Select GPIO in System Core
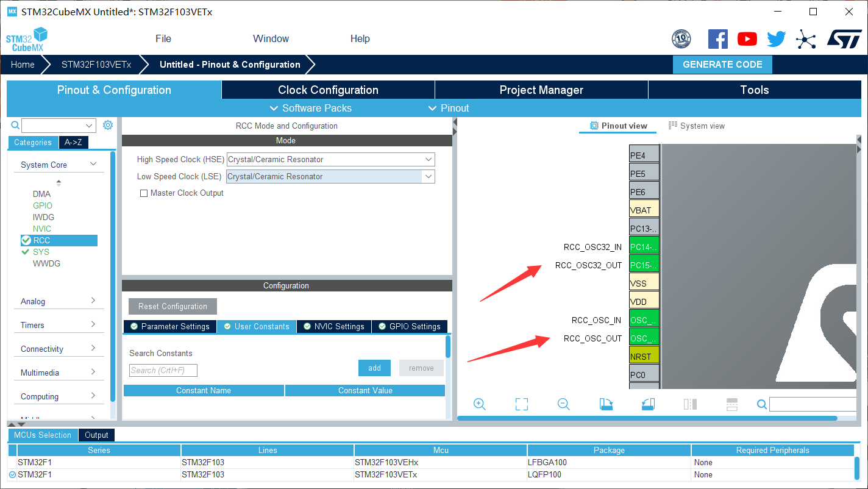This screenshot has height=489, width=868. pos(43,205)
